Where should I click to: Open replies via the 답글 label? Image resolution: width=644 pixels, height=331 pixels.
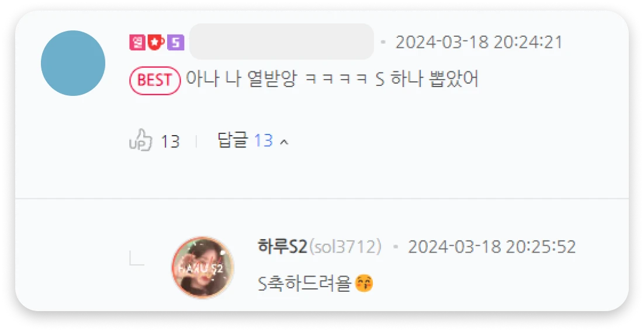click(233, 140)
